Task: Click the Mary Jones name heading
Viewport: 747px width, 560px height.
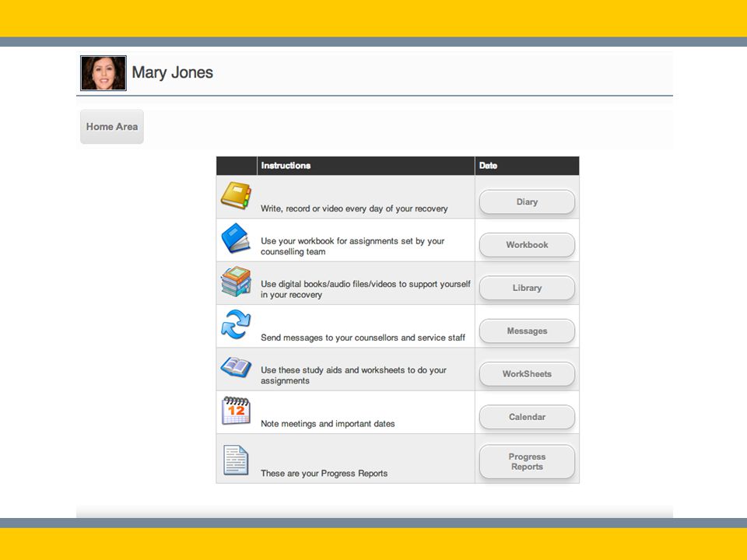Action: pyautogui.click(x=172, y=72)
